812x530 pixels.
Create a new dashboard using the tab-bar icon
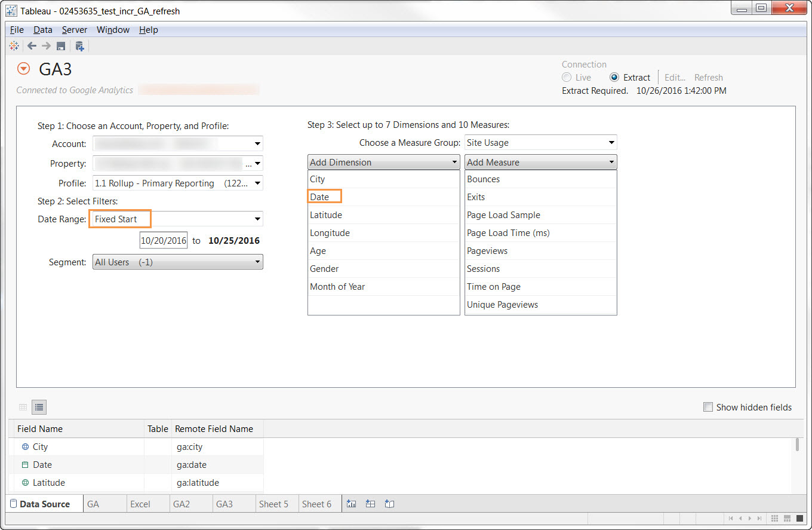coord(370,504)
